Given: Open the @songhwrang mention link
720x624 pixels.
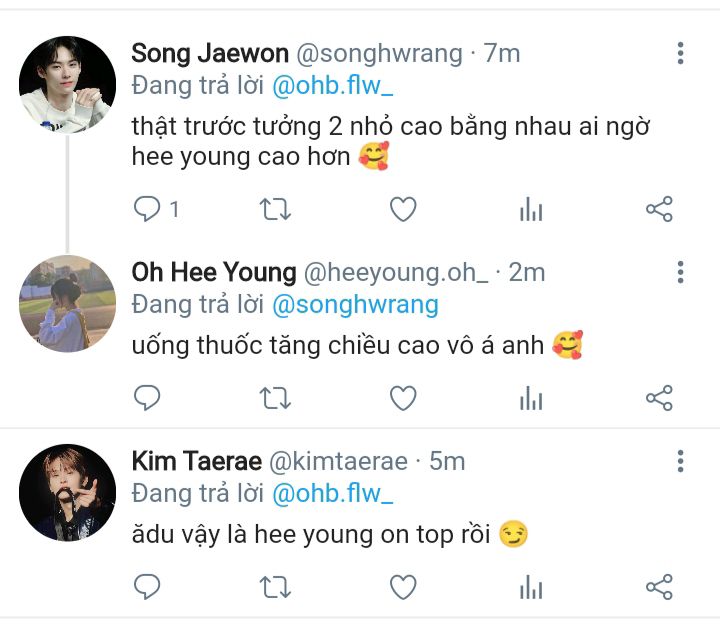Looking at the screenshot, I should [x=355, y=304].
